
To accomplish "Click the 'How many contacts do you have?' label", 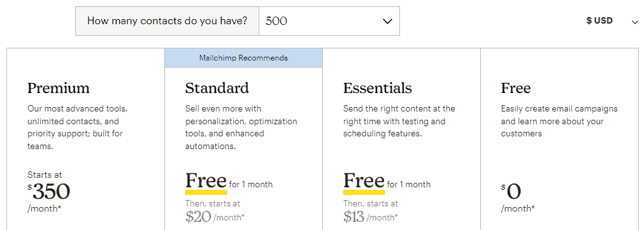I will click(x=167, y=21).
